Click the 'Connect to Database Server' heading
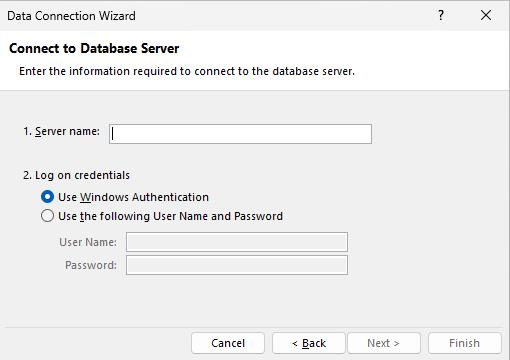This screenshot has width=510, height=360. click(94, 49)
